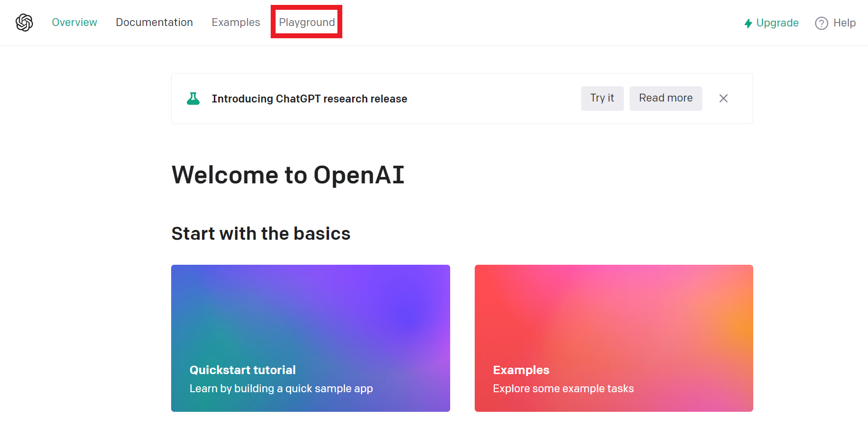Screen dimensions: 868x428
Task: Click the OpenAI logo icon
Action: [24, 23]
